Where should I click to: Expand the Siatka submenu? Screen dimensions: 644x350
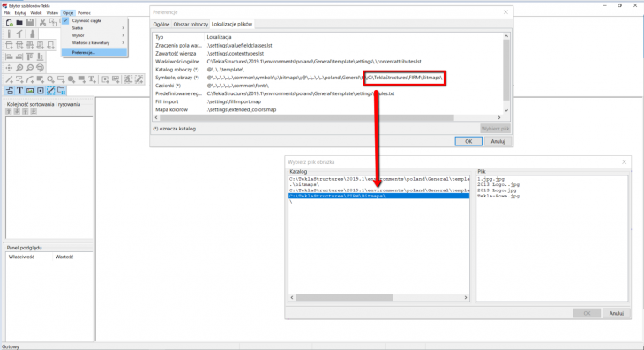tap(94, 28)
